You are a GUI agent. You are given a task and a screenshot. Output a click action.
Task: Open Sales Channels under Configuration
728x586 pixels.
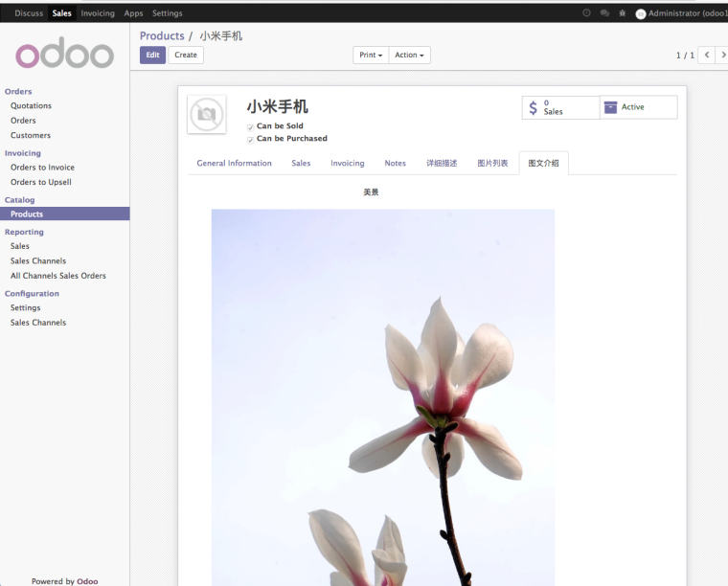pos(38,323)
